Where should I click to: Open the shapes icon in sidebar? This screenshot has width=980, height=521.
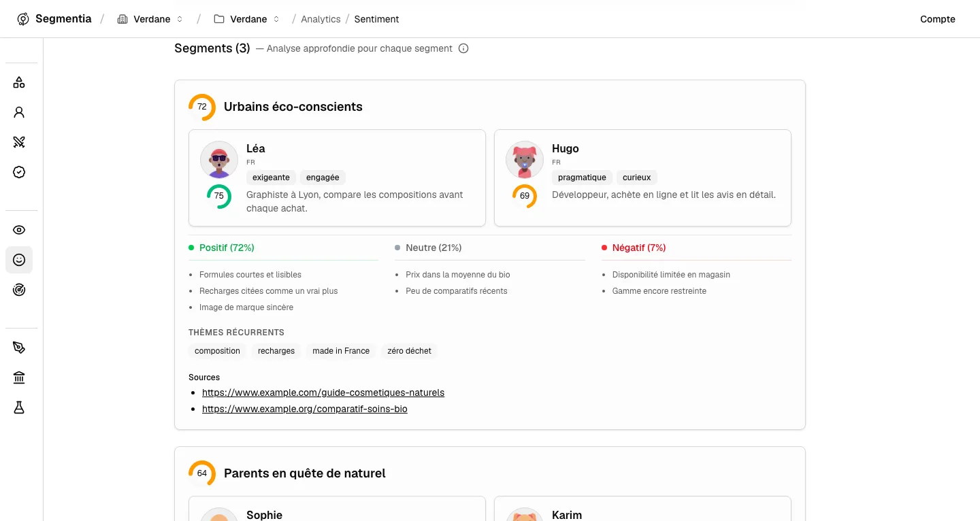[x=19, y=82]
